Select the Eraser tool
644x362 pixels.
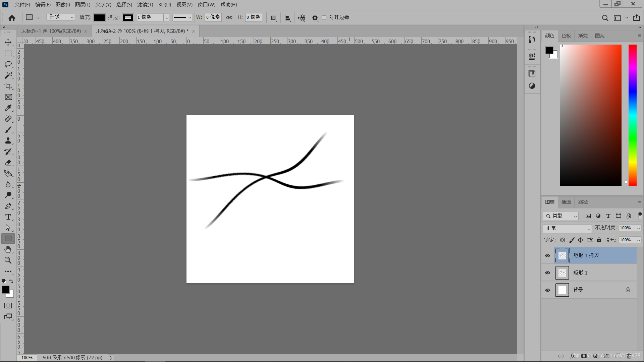pyautogui.click(x=8, y=163)
